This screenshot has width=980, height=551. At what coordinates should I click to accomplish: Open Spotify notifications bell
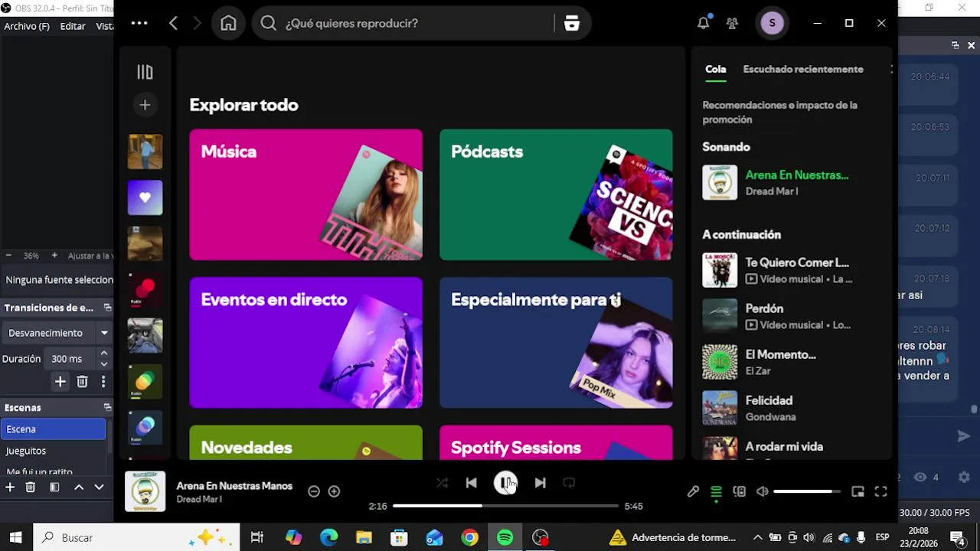703,23
